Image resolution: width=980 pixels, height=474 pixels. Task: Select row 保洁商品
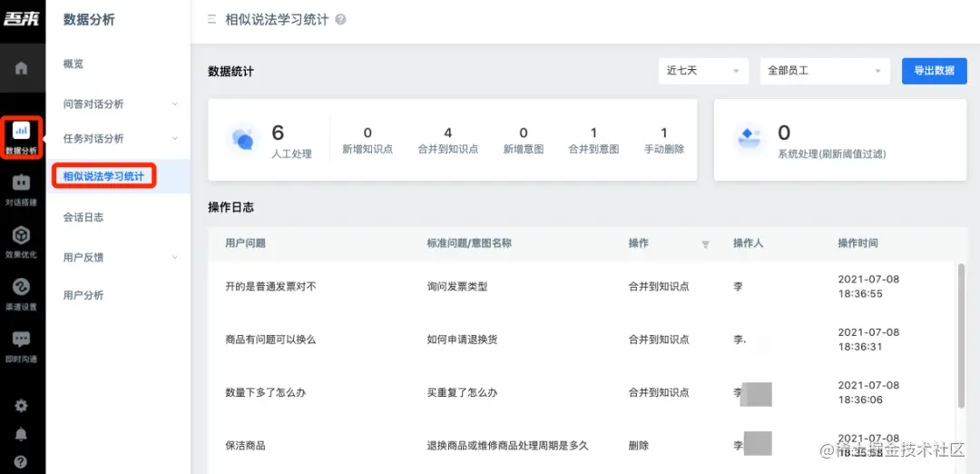pos(583,446)
